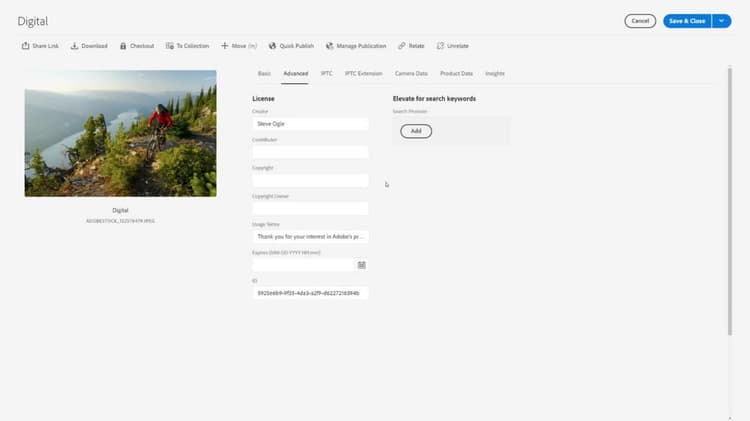
Task: Add asset To Collection
Action: coord(188,46)
